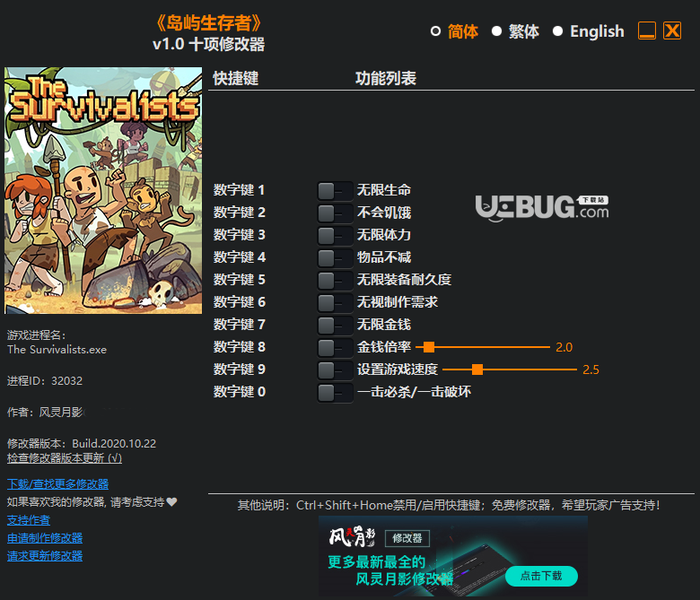Image resolution: width=700 pixels, height=600 pixels.
Task: Click The Survivalists.exe process name
Action: (57, 350)
